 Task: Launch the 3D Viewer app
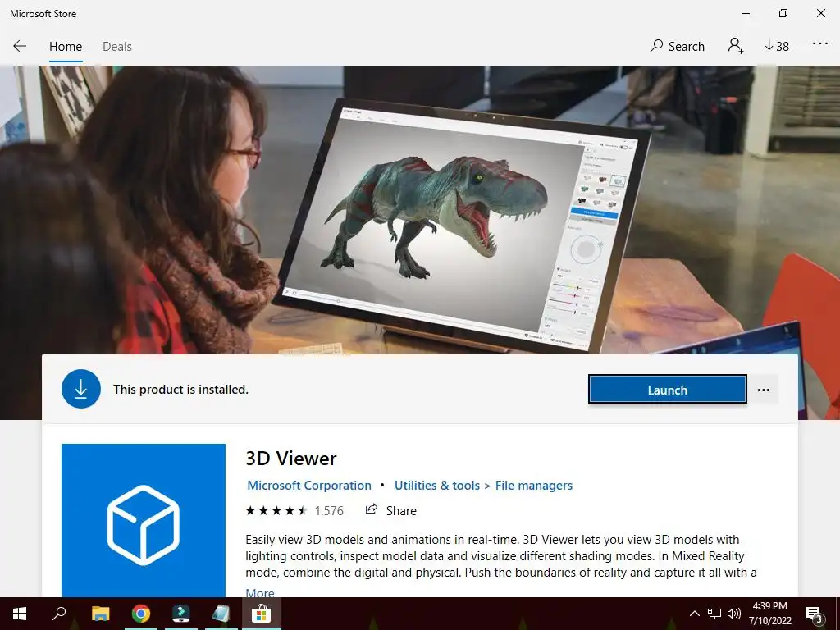667,390
